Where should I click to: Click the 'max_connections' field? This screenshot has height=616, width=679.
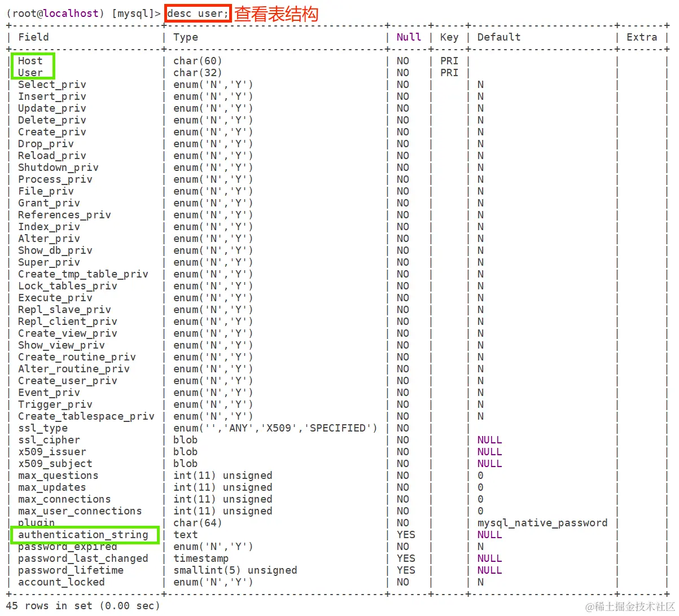[64, 499]
